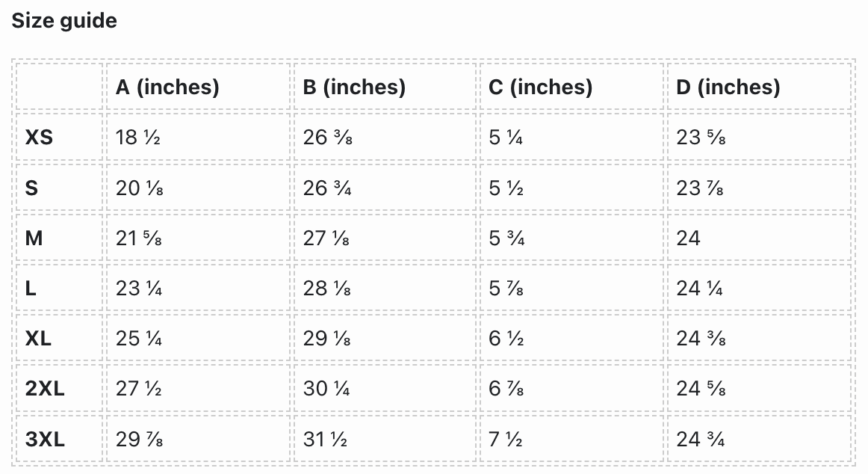Image resolution: width=868 pixels, height=474 pixels.
Task: Select the A (inches) column header
Action: (x=167, y=87)
